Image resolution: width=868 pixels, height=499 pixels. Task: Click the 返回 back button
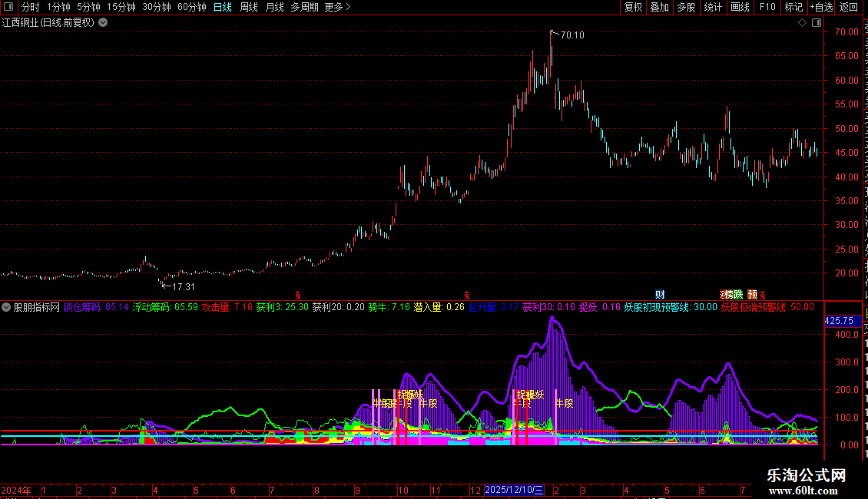tap(848, 7)
